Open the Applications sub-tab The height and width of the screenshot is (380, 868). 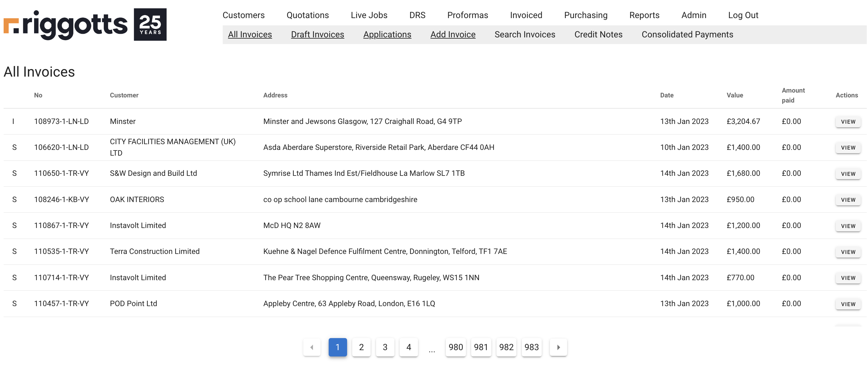click(387, 34)
